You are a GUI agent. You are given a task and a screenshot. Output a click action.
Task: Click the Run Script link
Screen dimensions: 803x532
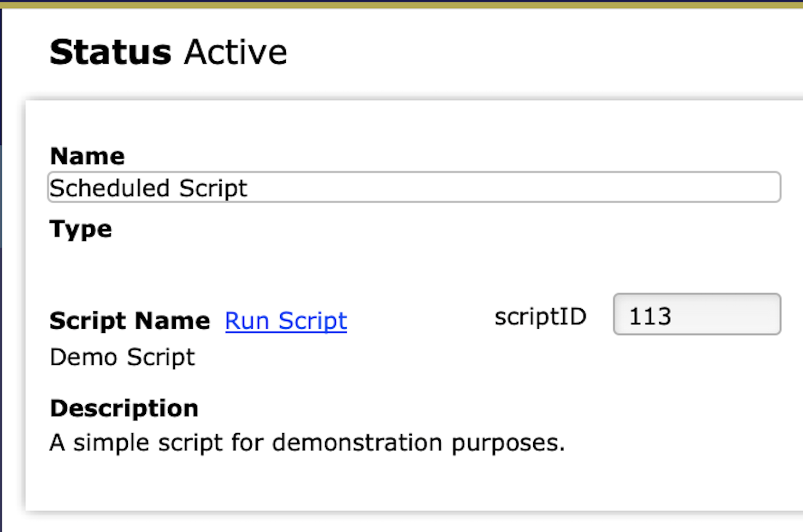click(286, 321)
